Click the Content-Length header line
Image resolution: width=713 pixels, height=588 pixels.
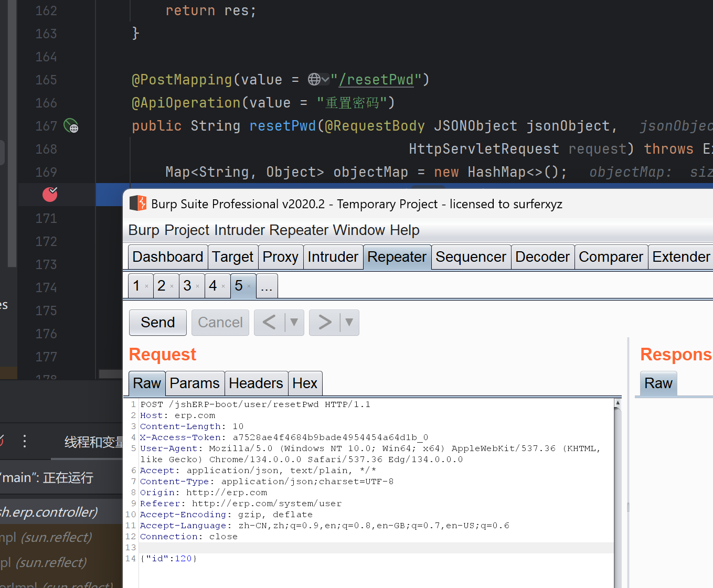[x=191, y=426]
